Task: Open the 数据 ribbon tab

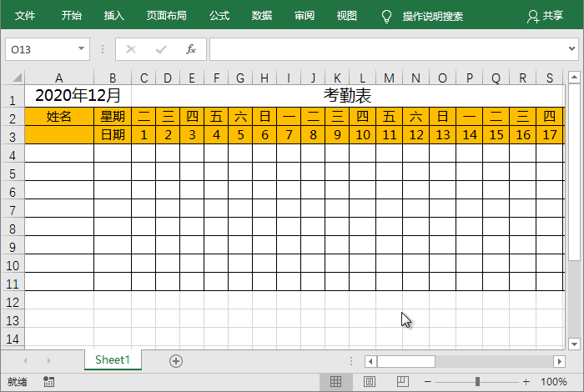Action: (x=261, y=16)
